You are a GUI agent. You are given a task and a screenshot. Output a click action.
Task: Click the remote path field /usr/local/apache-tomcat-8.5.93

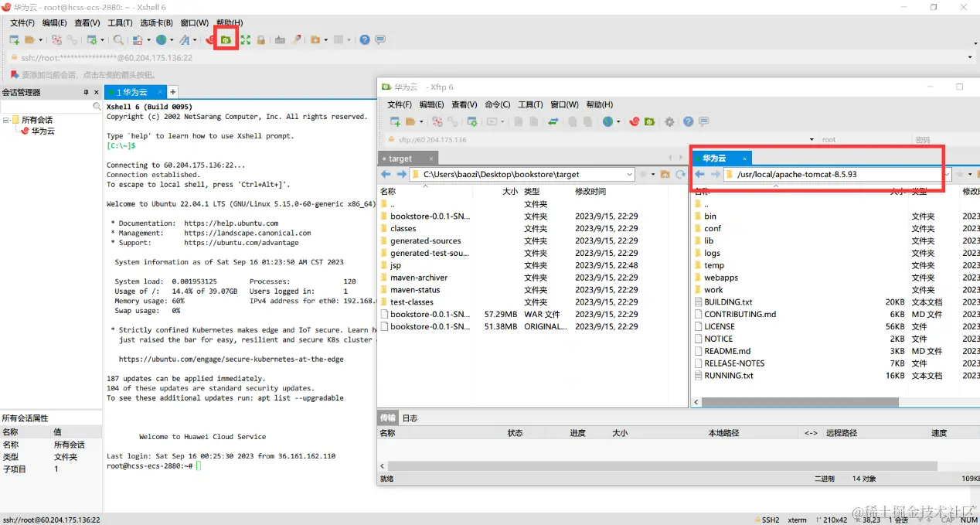pyautogui.click(x=838, y=175)
